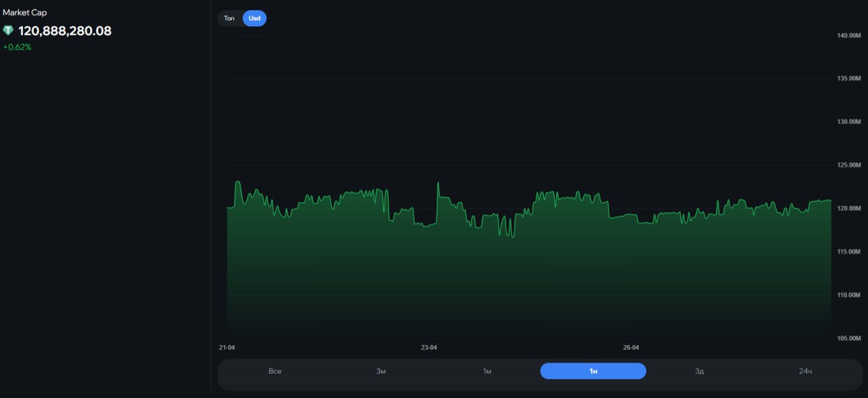Select the 3д time range
This screenshot has height=398, width=868.
pos(699,371)
